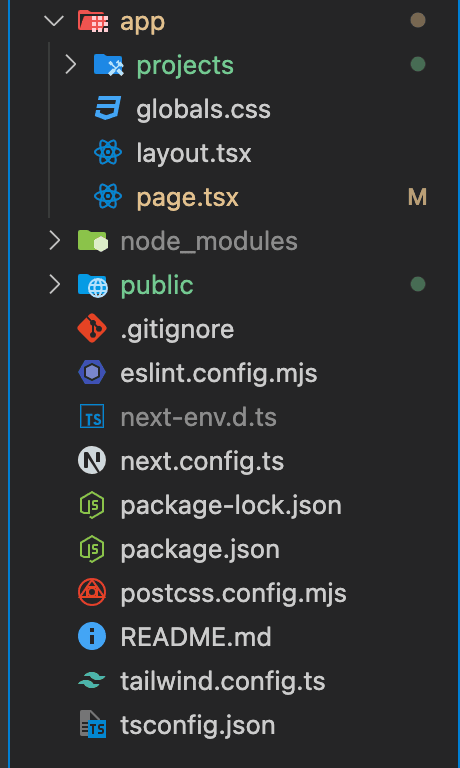Collapse the app folder chevron
The height and width of the screenshot is (768, 460).
pos(54,21)
